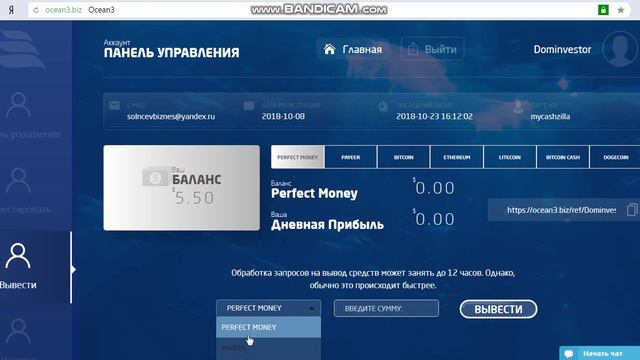
Task: Submit withdrawal with ВЫВЕСТИ button
Action: point(498,309)
